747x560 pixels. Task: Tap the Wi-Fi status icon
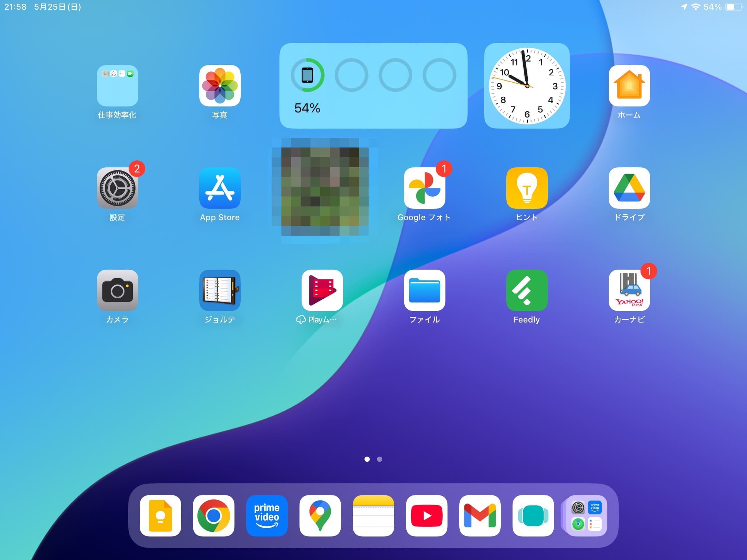coord(695,7)
